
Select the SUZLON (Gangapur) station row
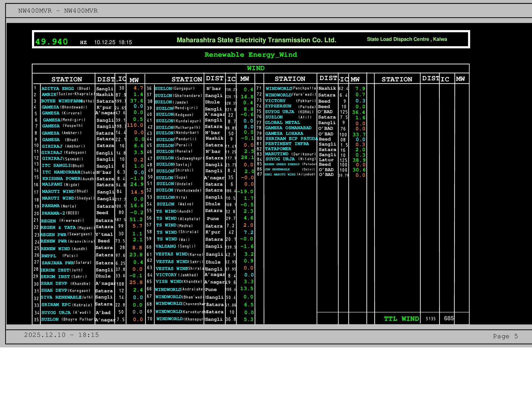point(175,89)
